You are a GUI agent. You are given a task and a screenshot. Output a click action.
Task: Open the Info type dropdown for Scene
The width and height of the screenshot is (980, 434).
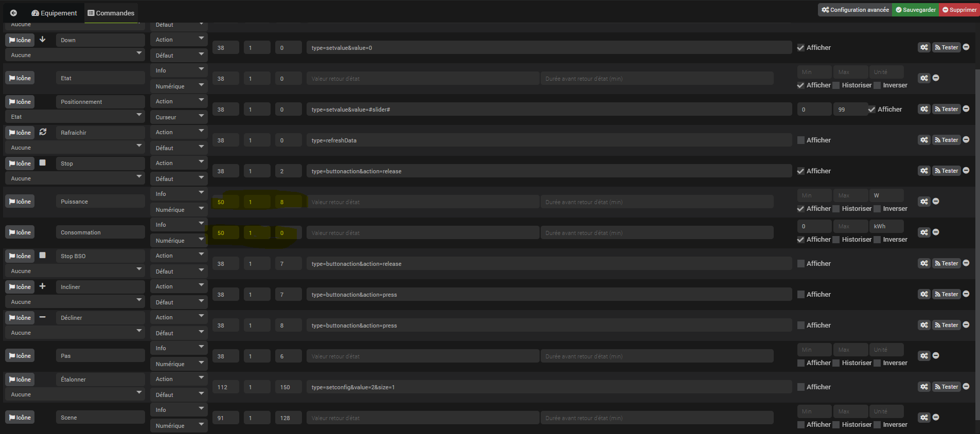(x=179, y=410)
